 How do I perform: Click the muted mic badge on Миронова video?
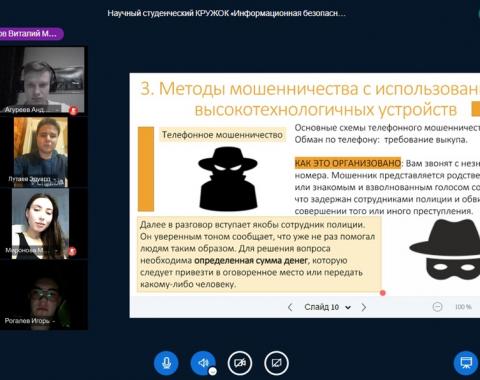(72, 251)
